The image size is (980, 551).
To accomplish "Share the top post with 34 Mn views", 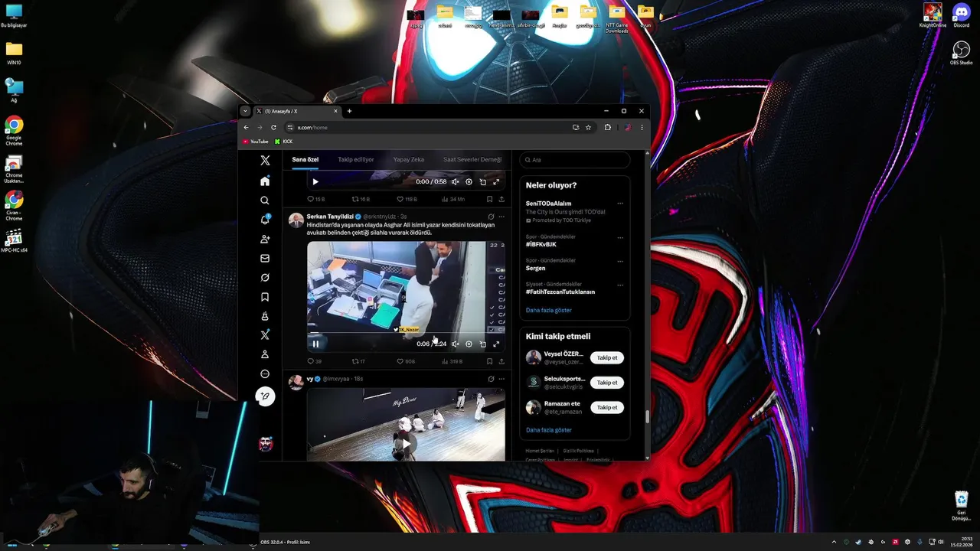I will click(501, 199).
